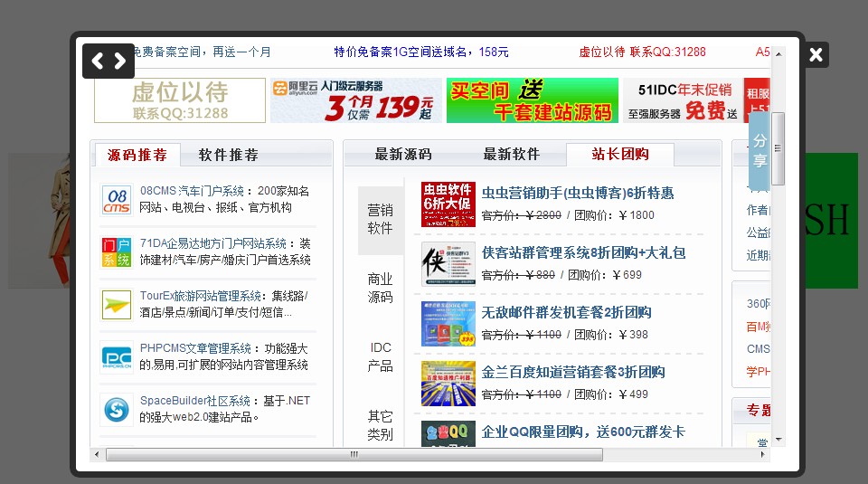
Task: Open 企业QQ product thumbnail
Action: click(x=448, y=434)
